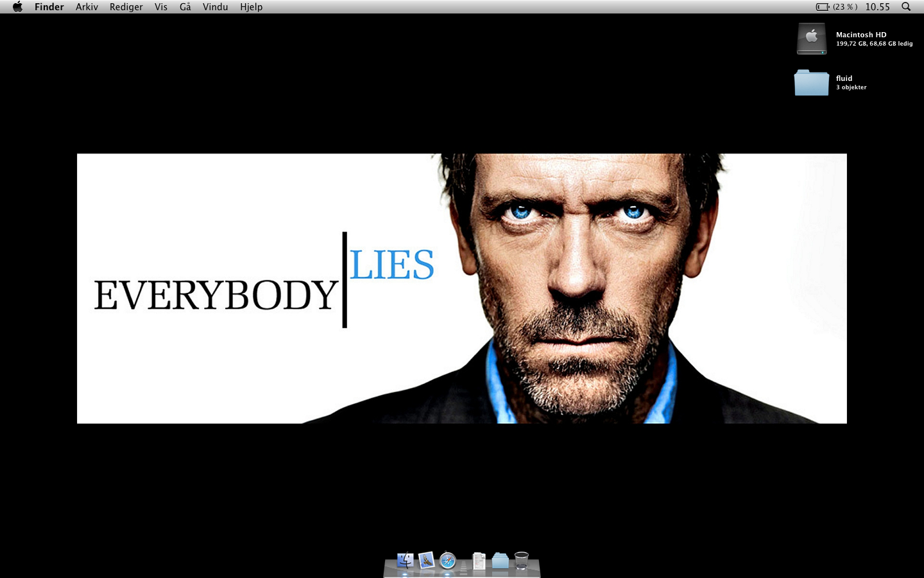Open the Hjelp menu
This screenshot has height=578, width=924.
click(251, 6)
